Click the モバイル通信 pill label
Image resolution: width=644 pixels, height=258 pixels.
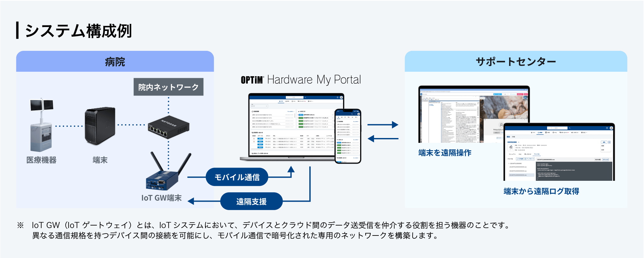tap(237, 177)
